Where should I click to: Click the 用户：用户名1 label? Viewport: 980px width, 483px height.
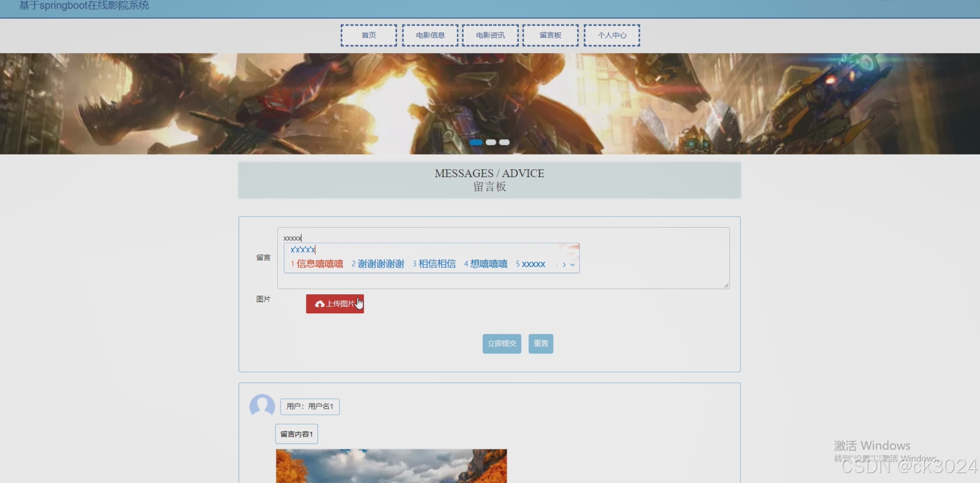click(310, 407)
